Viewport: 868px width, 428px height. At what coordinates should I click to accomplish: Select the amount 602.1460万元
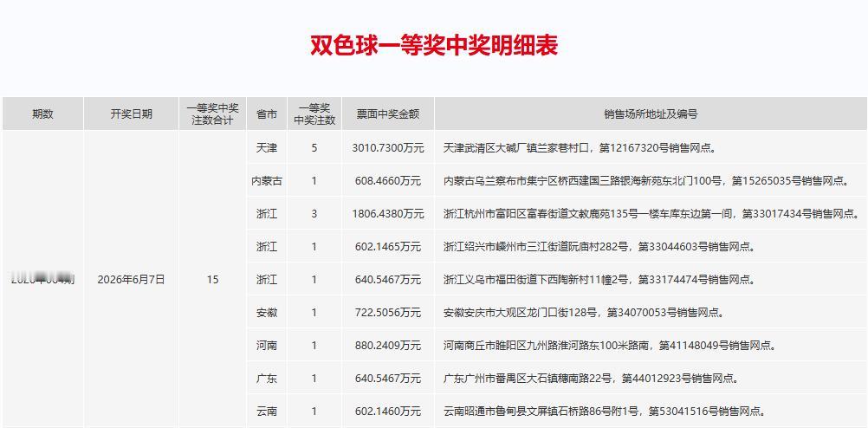point(388,412)
